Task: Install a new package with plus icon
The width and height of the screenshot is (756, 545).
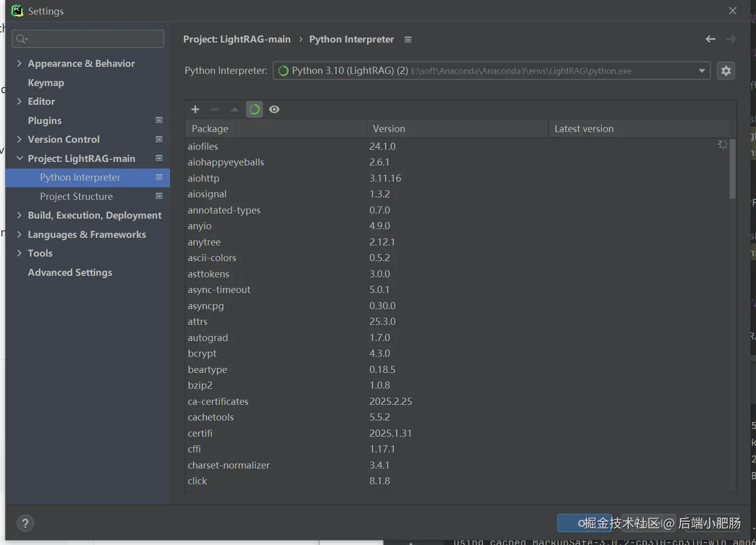Action: click(195, 109)
